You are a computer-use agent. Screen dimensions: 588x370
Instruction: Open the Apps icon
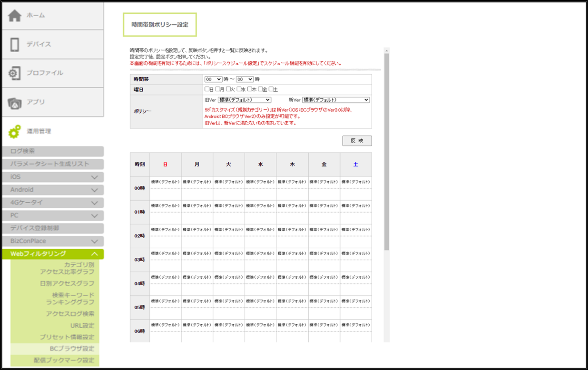[x=14, y=103]
